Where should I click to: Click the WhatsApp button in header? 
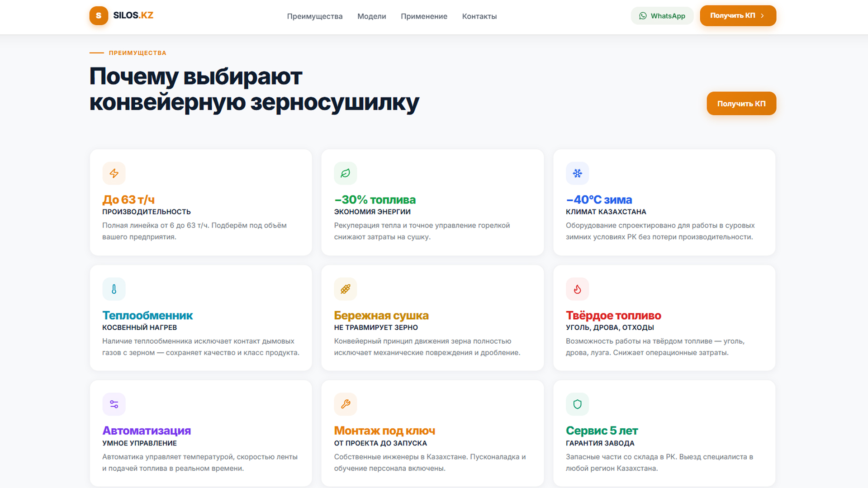click(662, 16)
